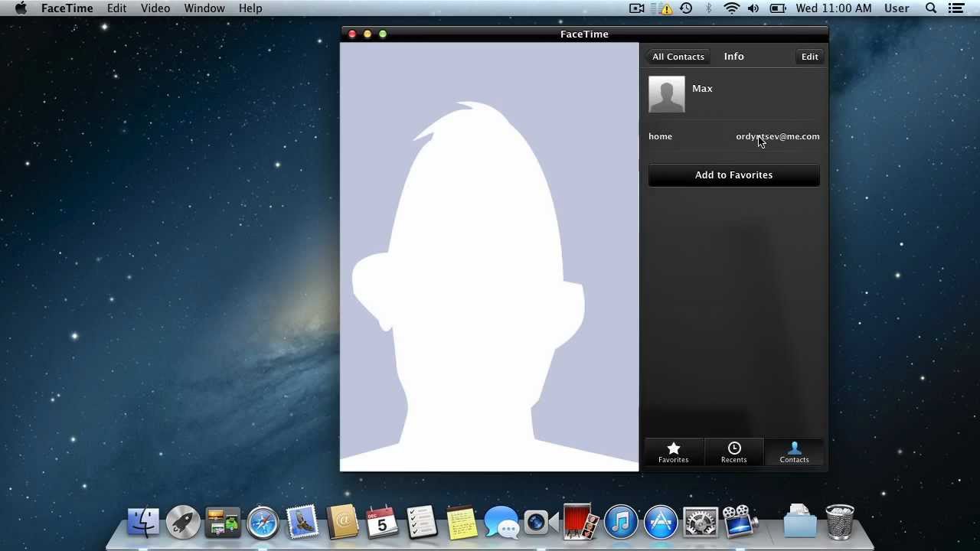
Task: Open the Trash in the Dock
Action: [x=840, y=522]
